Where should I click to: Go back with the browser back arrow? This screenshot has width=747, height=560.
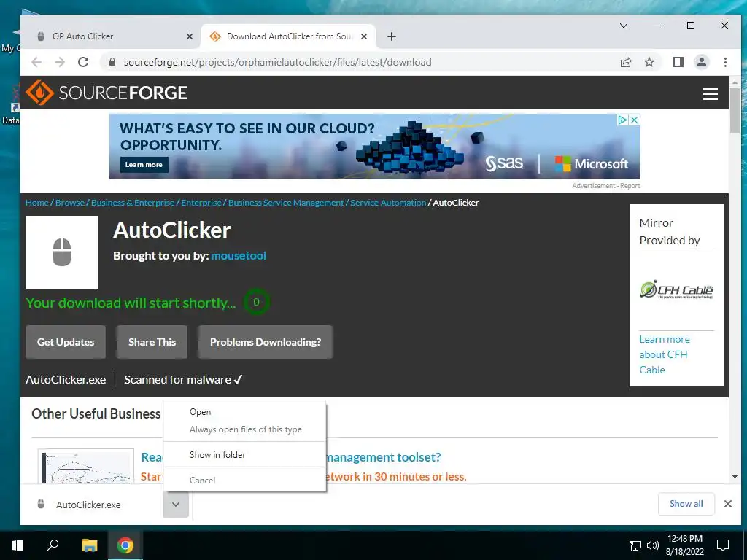[x=36, y=62]
